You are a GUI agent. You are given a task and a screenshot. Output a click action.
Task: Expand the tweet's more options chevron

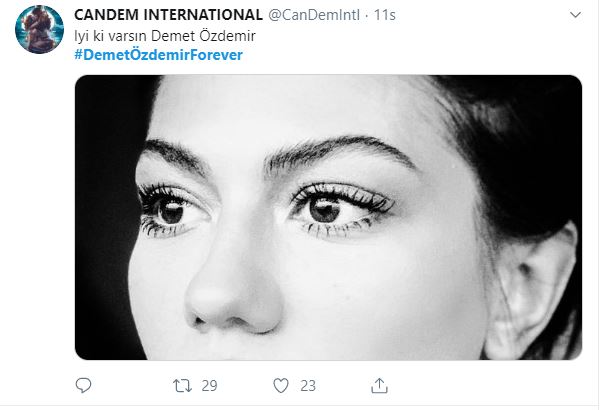[575, 16]
